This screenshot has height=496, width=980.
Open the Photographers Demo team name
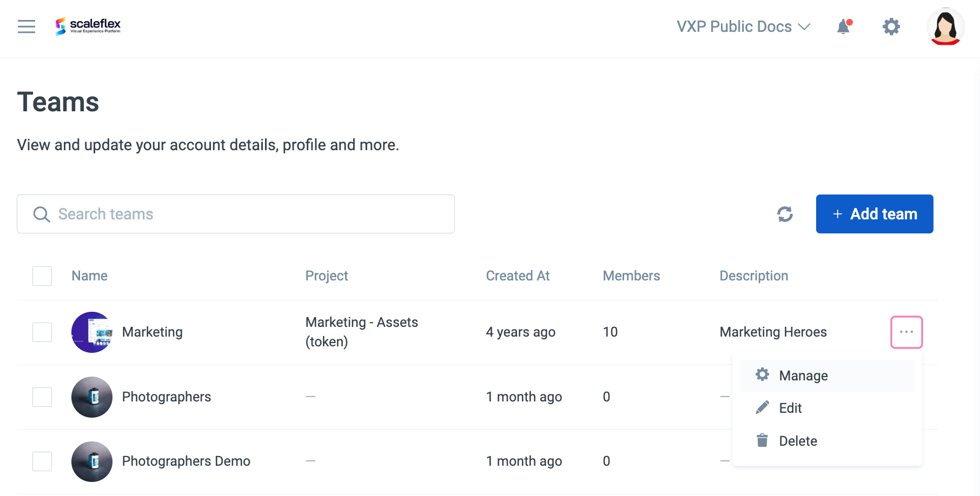point(186,461)
